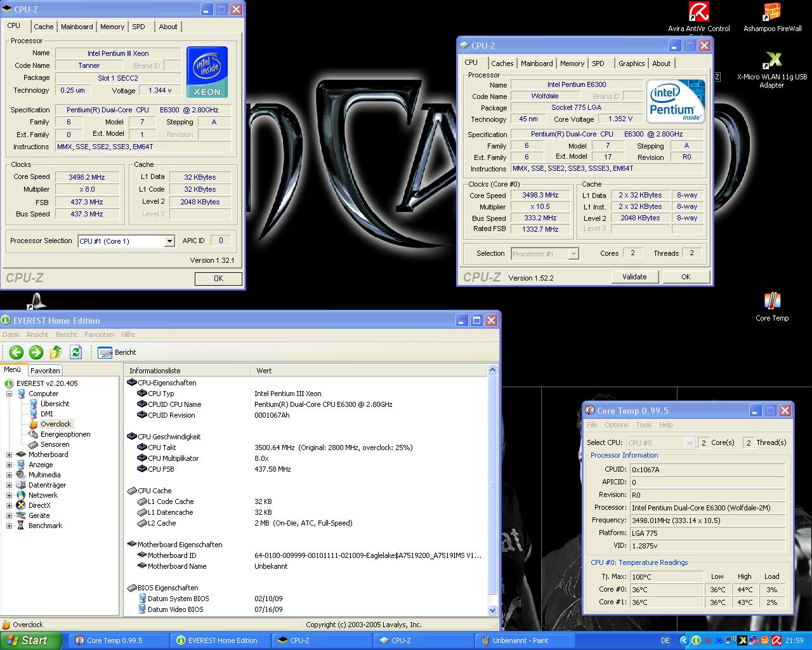This screenshot has width=812, height=650.
Task: Open the Options menu in Core Temp
Action: tap(616, 425)
